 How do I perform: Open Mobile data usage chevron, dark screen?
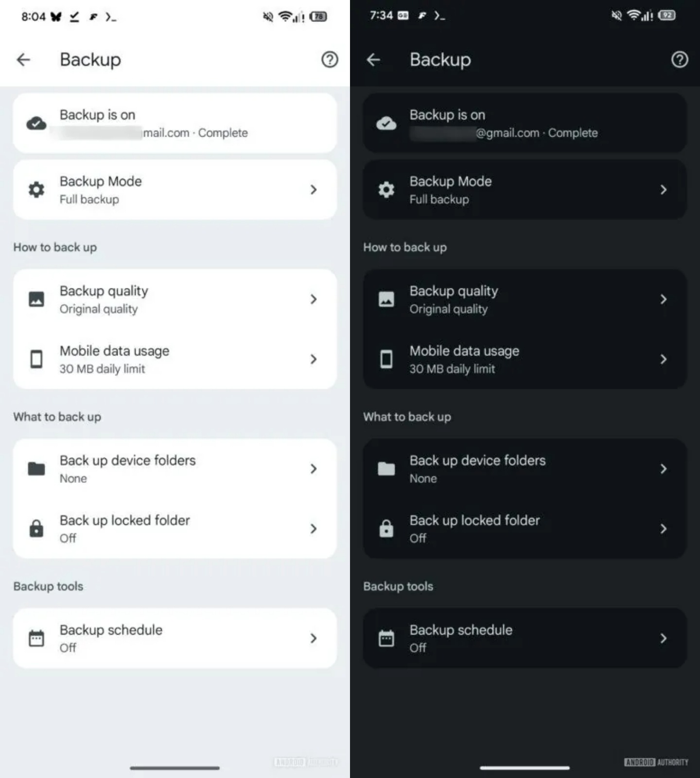[x=664, y=359]
